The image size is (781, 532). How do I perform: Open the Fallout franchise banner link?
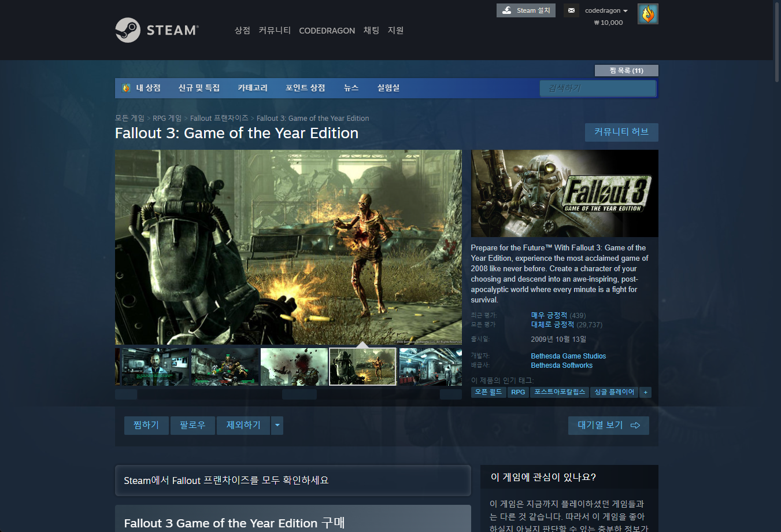click(x=293, y=481)
